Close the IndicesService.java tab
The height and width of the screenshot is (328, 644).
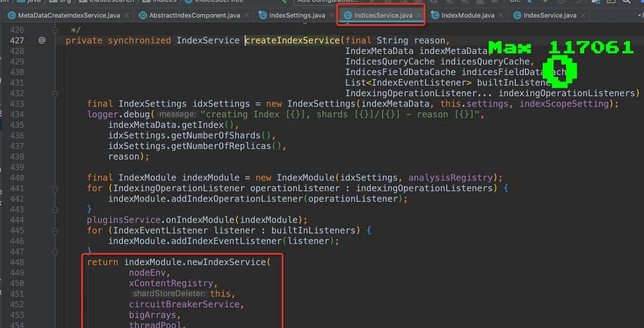(419, 15)
